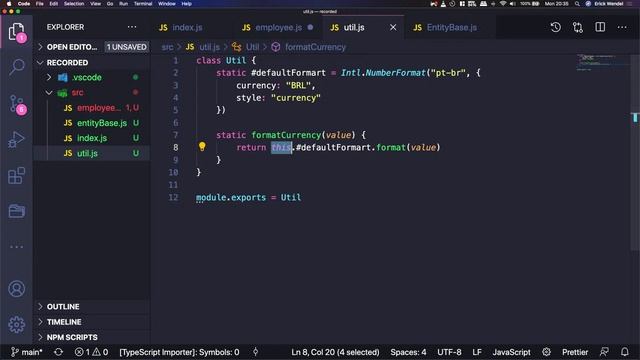The height and width of the screenshot is (360, 640).
Task: Open the Explorer view in activity bar
Action: pyautogui.click(x=17, y=31)
